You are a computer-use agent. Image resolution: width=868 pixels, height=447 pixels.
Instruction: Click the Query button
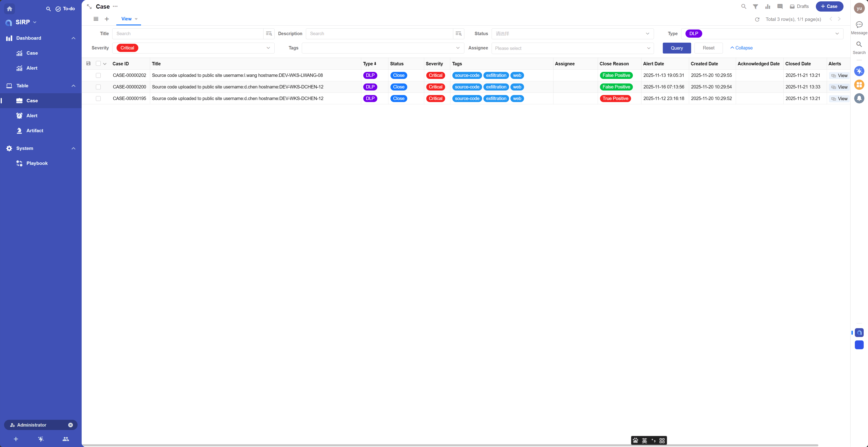coord(677,48)
